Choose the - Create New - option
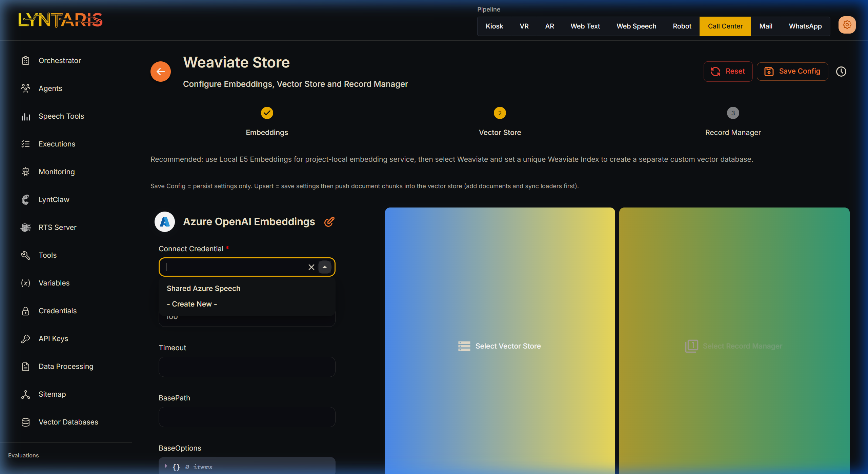The width and height of the screenshot is (868, 474). (247, 304)
